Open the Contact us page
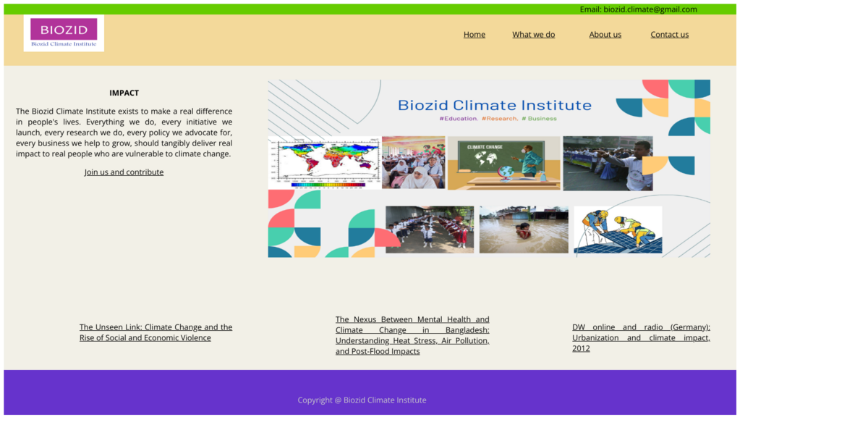 (x=669, y=34)
